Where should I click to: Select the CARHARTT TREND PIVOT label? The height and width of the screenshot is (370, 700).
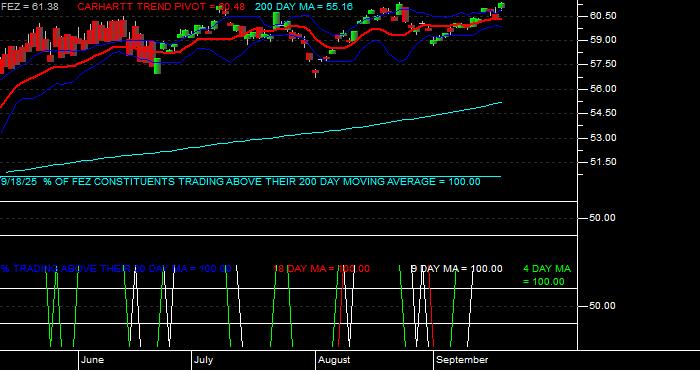tap(161, 7)
